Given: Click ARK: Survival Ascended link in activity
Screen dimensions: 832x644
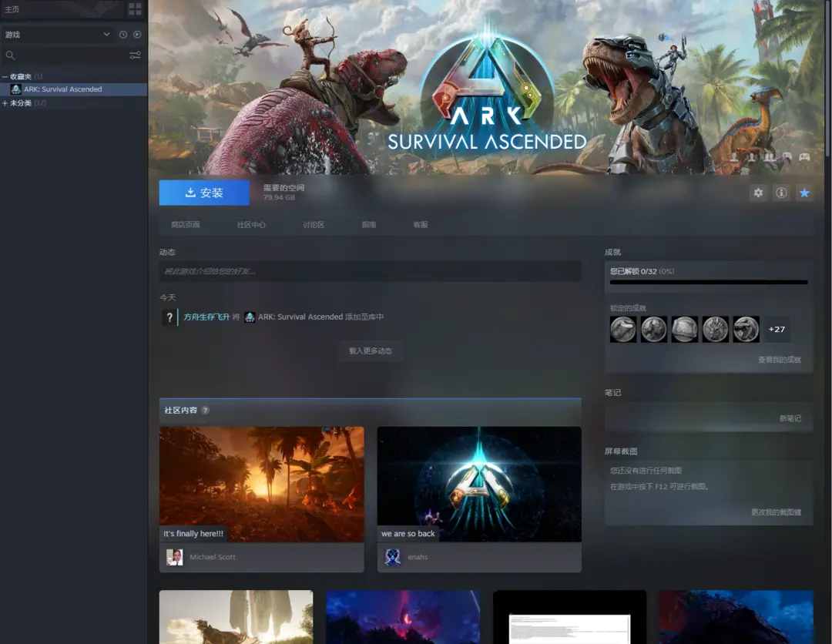Looking at the screenshot, I should point(300,317).
